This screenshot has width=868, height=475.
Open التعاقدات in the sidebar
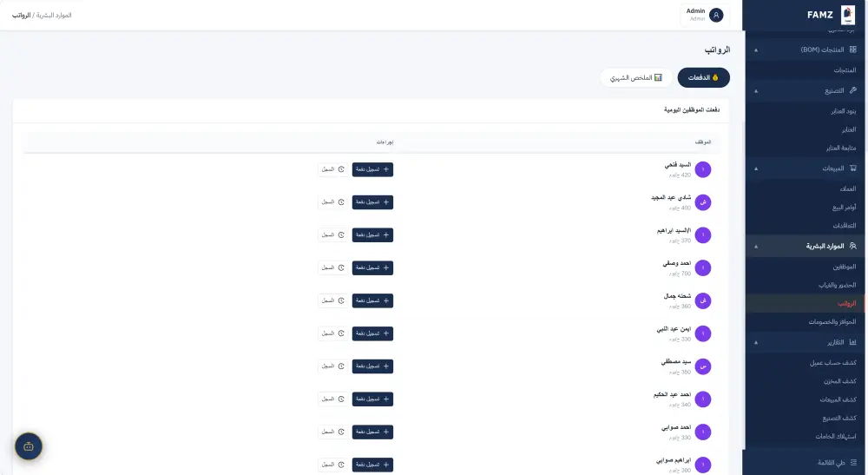point(845,225)
